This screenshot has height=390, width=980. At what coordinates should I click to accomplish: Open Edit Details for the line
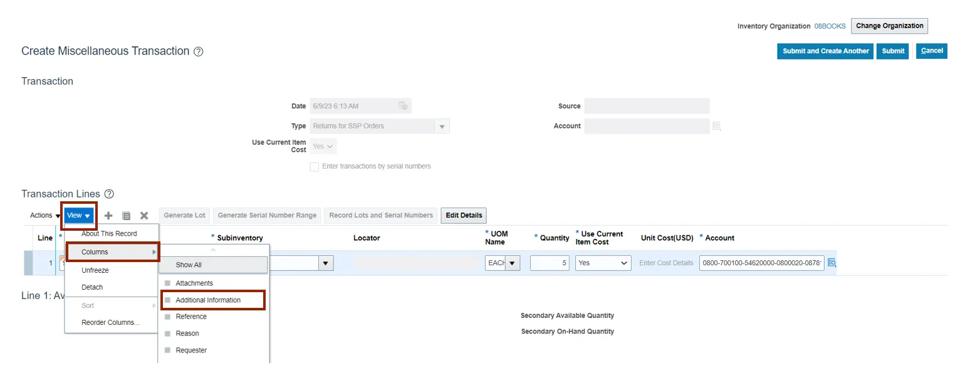click(x=464, y=215)
